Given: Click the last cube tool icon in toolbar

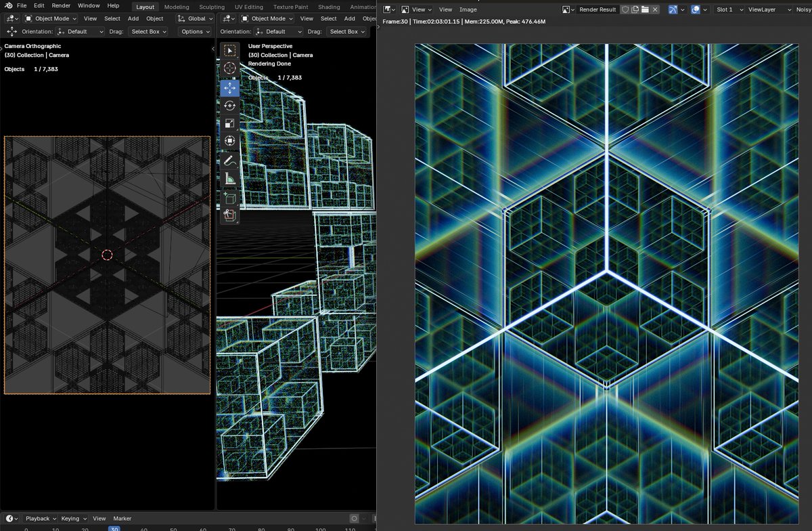Looking at the screenshot, I should pyautogui.click(x=230, y=215).
